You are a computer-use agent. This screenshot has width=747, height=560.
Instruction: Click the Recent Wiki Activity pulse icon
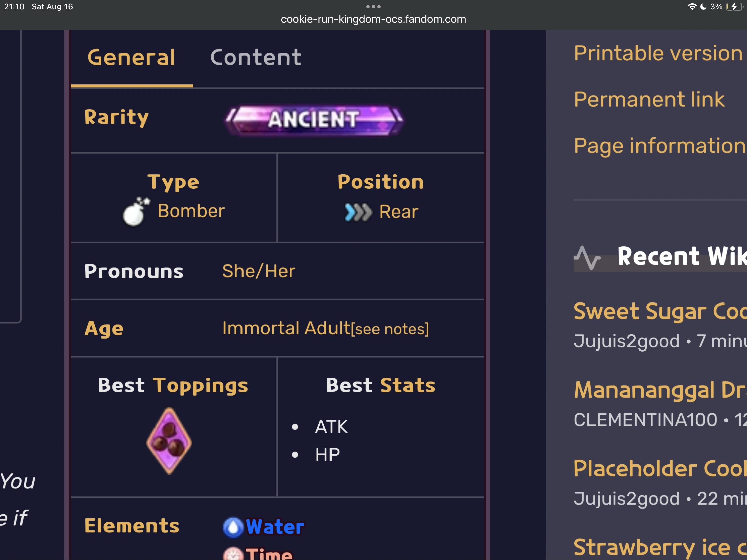pos(587,258)
